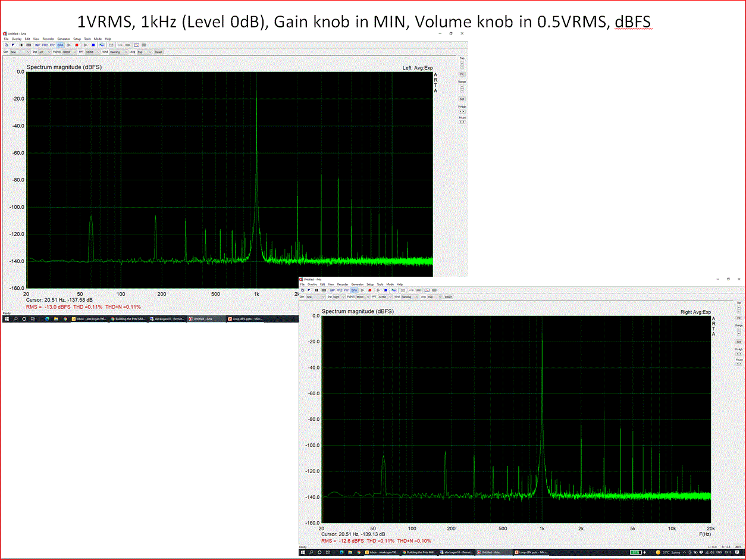Image resolution: width=746 pixels, height=560 pixels.
Task: Click blue square generator icon in lower-right Arta toolbar
Action: pyautogui.click(x=385, y=290)
